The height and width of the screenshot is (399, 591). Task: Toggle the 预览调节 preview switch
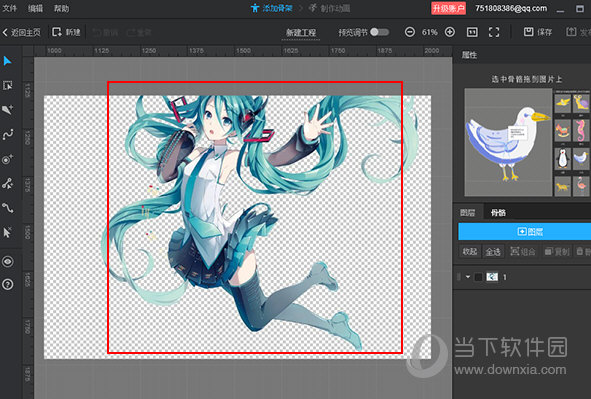pyautogui.click(x=380, y=32)
